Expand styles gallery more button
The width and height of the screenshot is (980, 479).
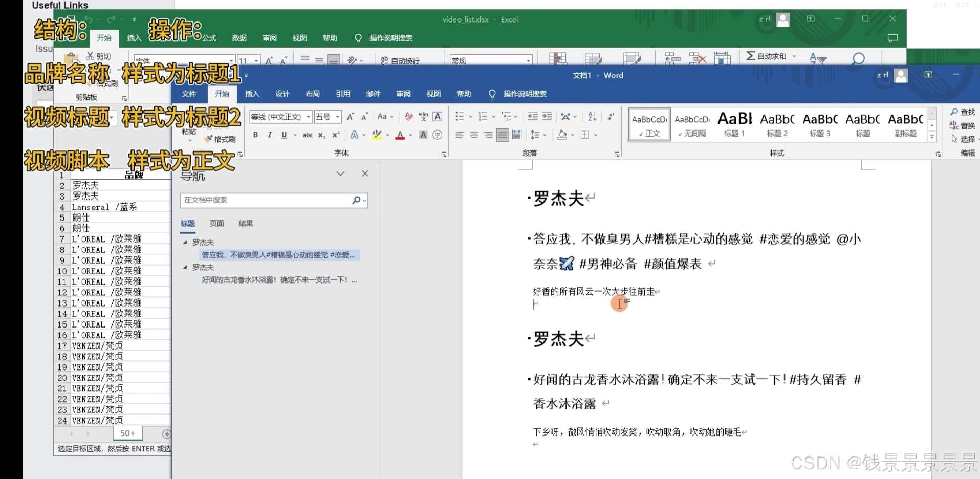point(932,137)
